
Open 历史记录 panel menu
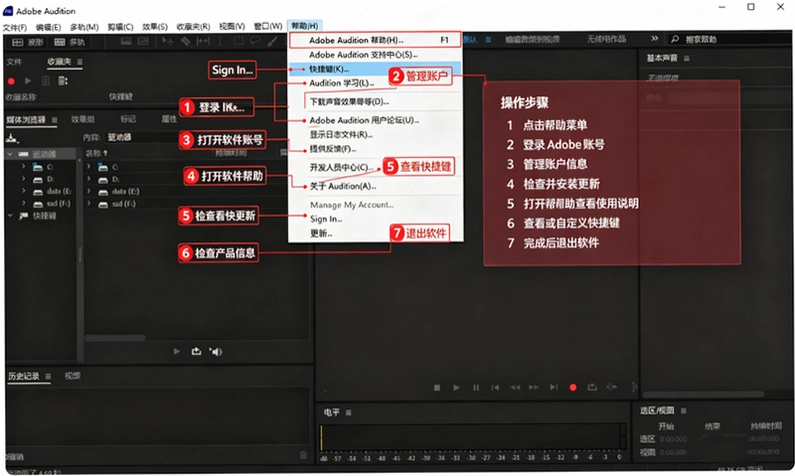[48, 376]
